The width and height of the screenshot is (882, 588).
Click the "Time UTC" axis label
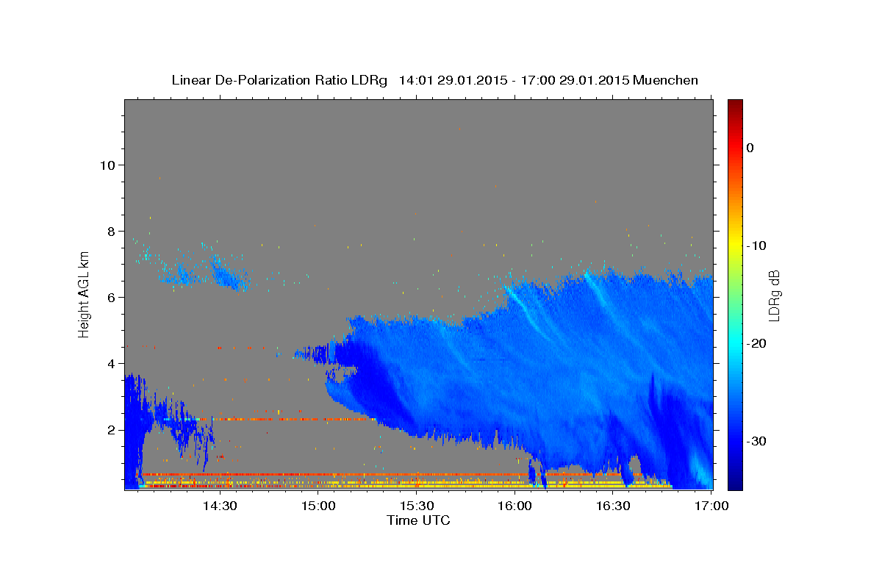418,520
